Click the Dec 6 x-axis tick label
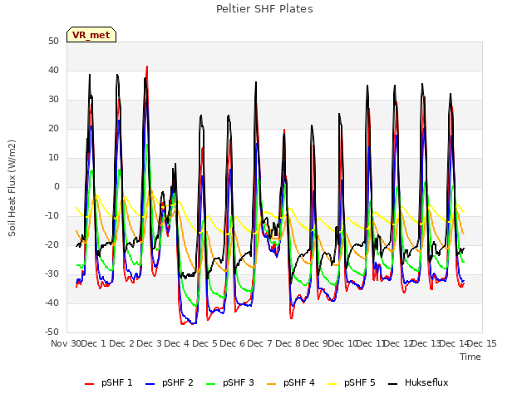Viewport: 532px width, 399px height. pos(233,343)
